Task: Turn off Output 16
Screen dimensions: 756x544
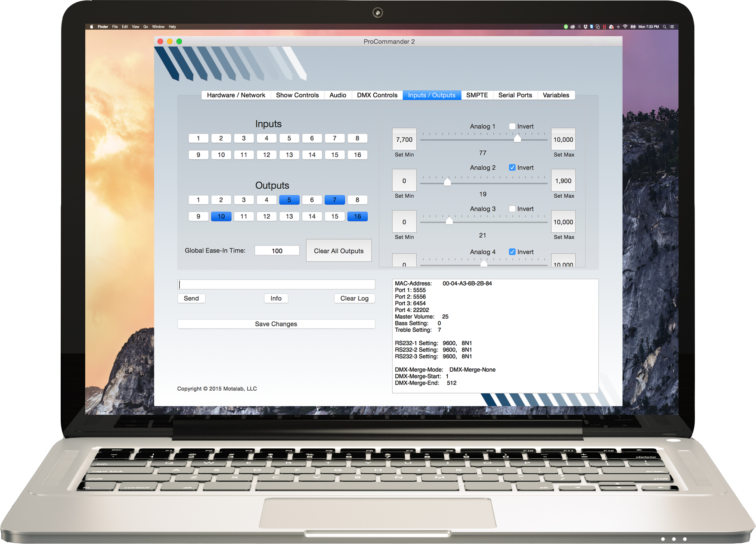Action: tap(357, 216)
